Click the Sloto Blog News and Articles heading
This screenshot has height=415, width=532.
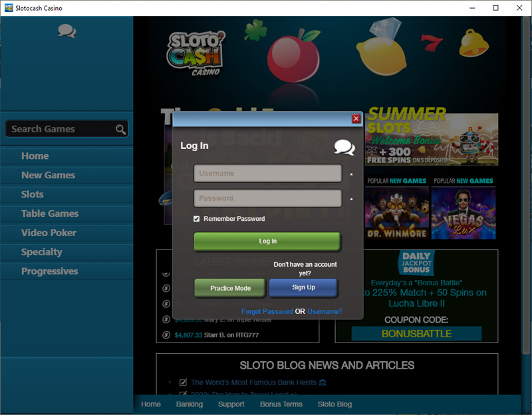coord(327,365)
